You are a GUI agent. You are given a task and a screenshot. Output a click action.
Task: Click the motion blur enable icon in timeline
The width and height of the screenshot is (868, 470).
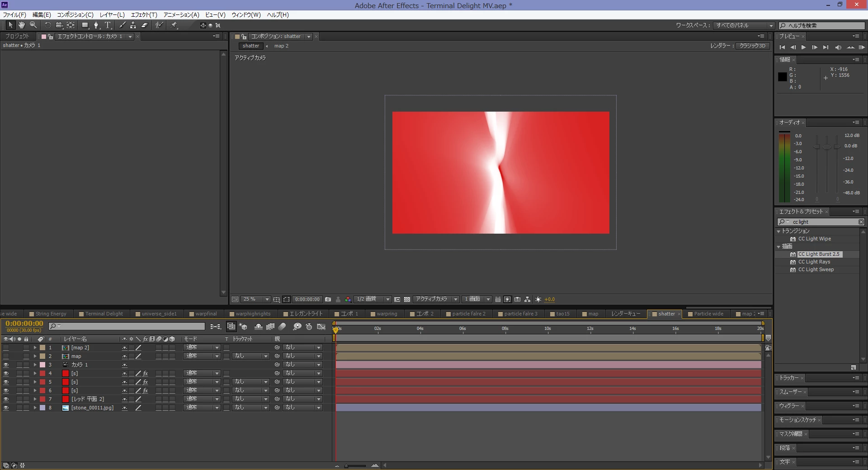click(282, 326)
